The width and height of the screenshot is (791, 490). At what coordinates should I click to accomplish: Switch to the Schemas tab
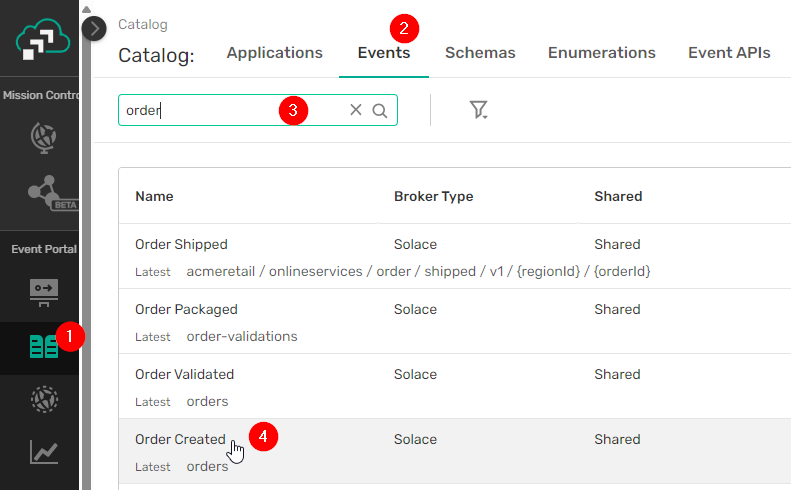point(480,53)
